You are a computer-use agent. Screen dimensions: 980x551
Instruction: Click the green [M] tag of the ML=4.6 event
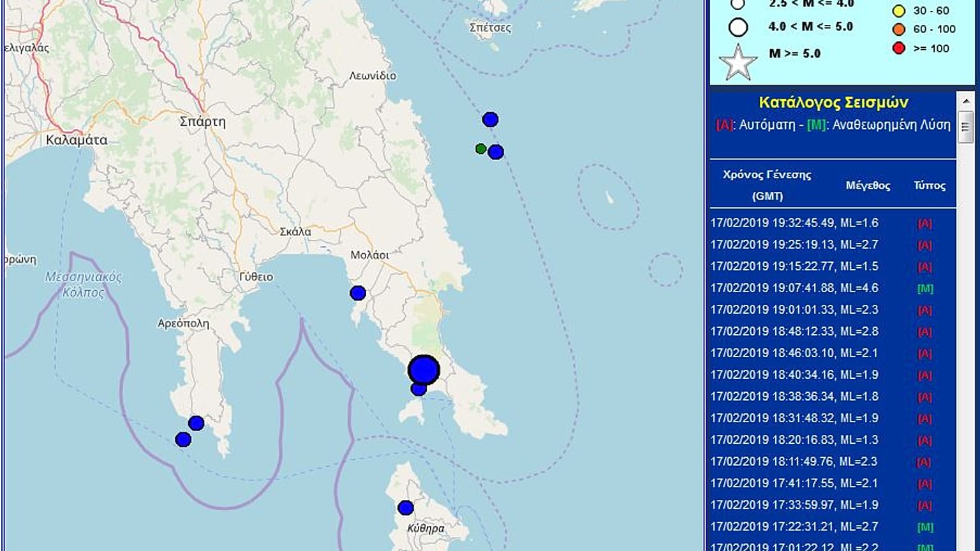coord(925,289)
